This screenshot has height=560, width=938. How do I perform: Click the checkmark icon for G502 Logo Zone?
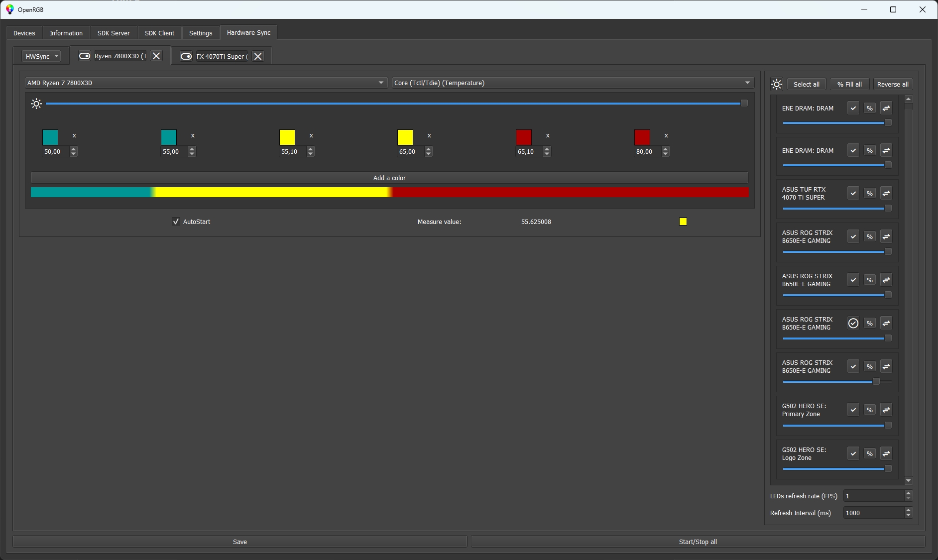pos(853,453)
